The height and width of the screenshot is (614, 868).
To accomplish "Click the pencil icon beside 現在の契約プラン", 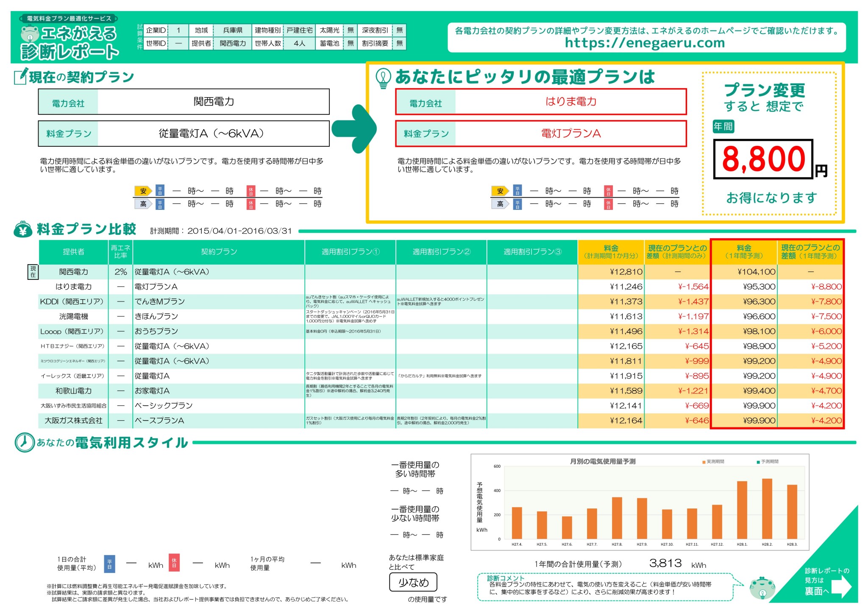I will (x=21, y=76).
